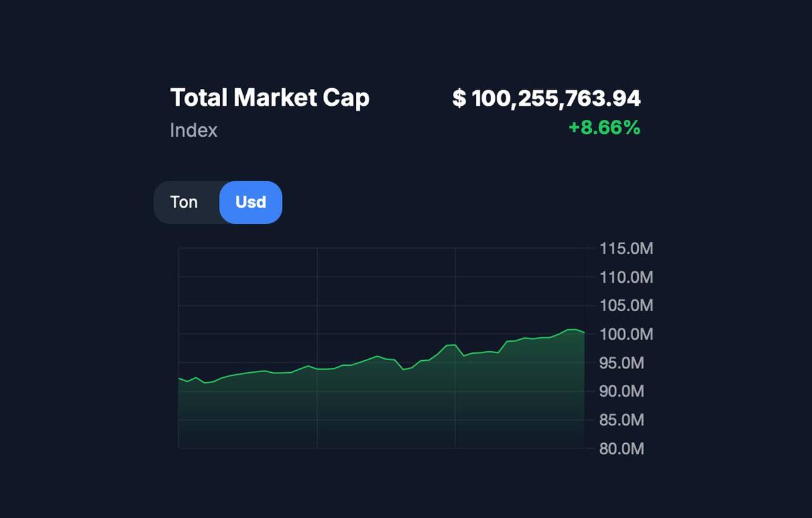Screen dimensions: 812x518
Task: Click the highest point of the chart line
Action: click(572, 330)
